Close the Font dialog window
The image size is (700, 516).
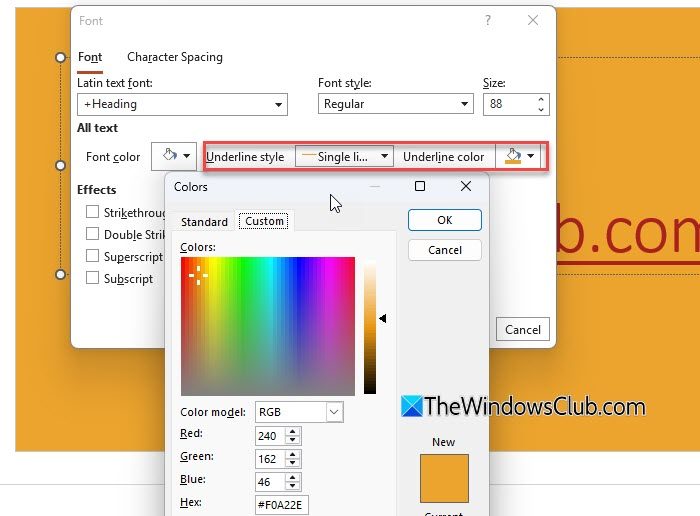click(533, 20)
